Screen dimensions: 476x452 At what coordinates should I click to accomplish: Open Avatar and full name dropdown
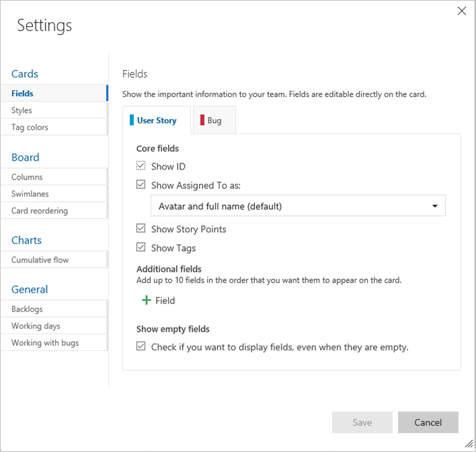(298, 206)
